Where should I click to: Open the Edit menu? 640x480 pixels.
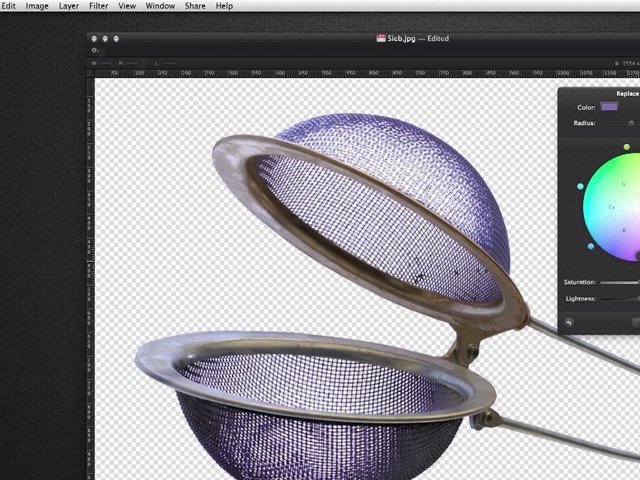(x=8, y=6)
